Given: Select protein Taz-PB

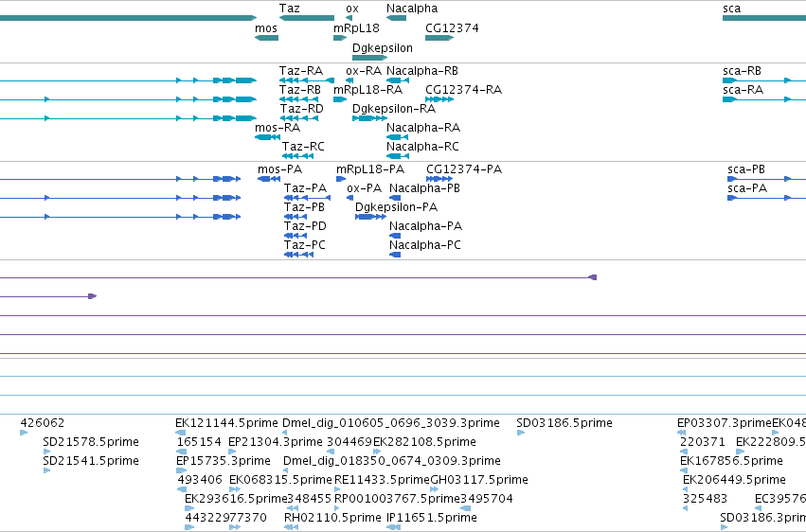Looking at the screenshot, I should (304, 207).
